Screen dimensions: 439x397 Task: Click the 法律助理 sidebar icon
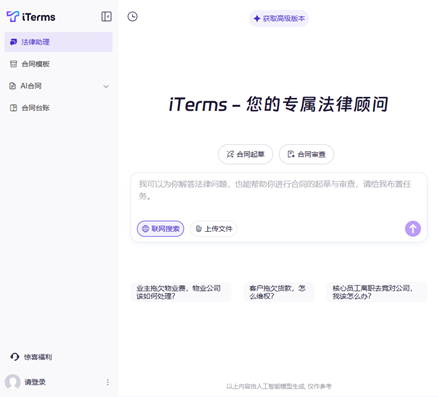13,42
